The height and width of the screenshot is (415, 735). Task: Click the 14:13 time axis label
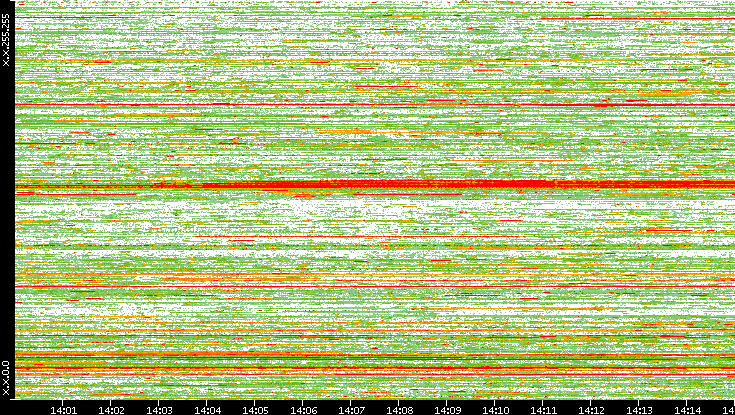tap(639, 410)
